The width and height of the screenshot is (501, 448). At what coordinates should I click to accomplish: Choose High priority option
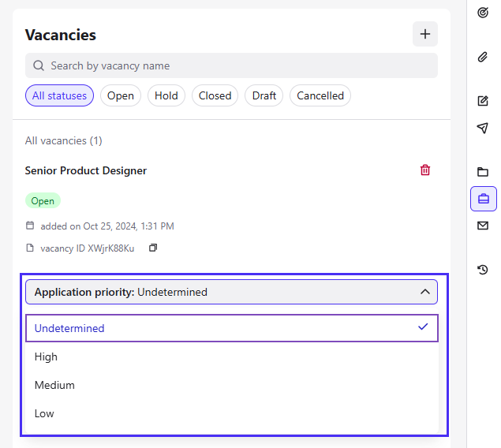(232, 357)
